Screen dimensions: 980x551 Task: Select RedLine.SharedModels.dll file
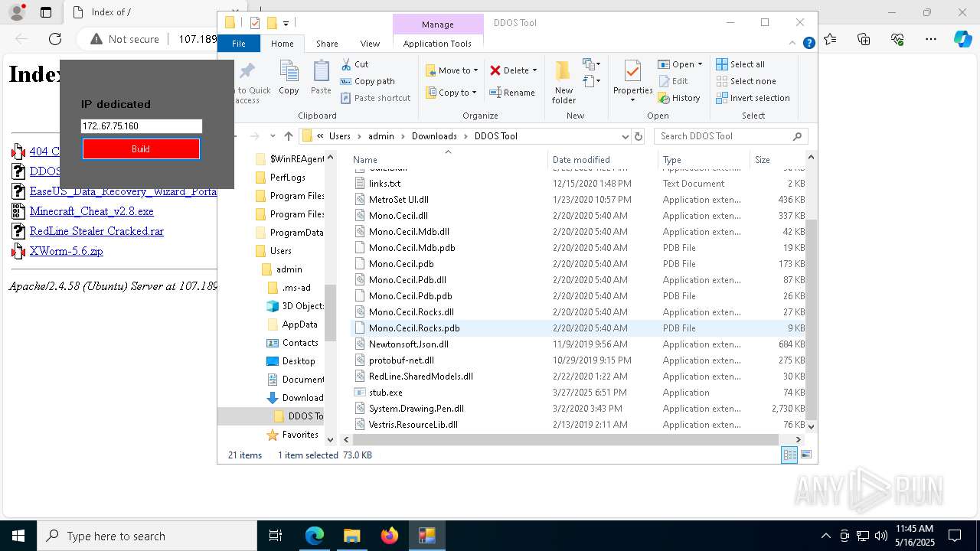point(420,377)
